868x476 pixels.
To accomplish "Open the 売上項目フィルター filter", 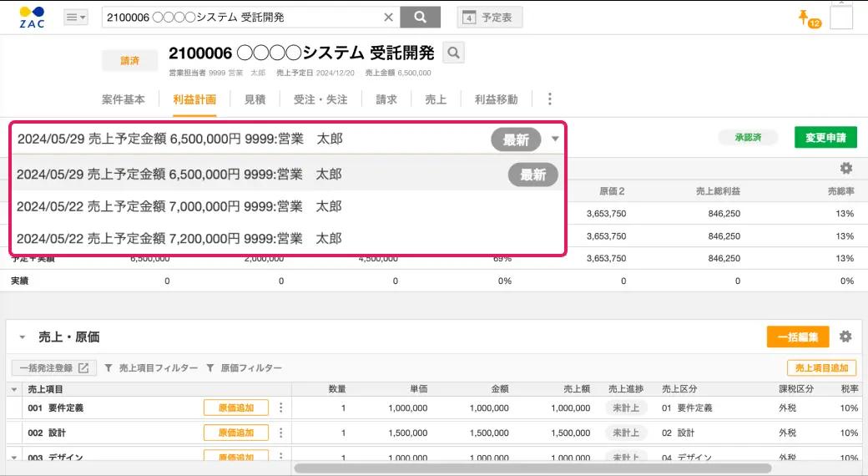I will pos(151,368).
